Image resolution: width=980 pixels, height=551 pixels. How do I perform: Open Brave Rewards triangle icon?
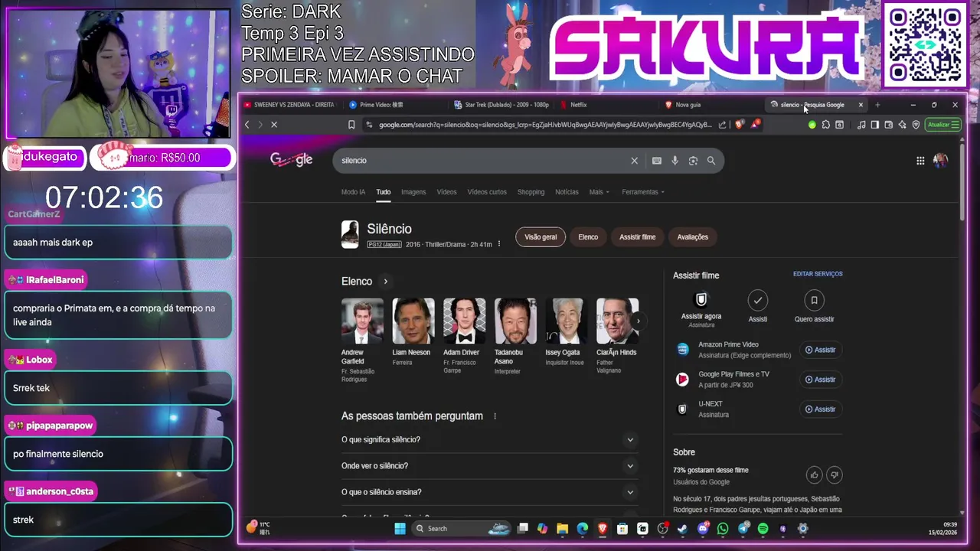[755, 124]
